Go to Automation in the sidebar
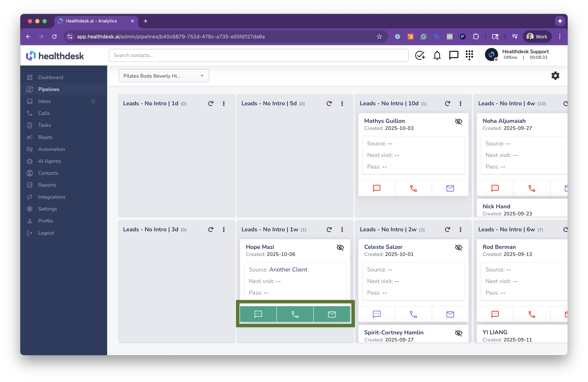Image resolution: width=588 pixels, height=382 pixels. click(51, 149)
